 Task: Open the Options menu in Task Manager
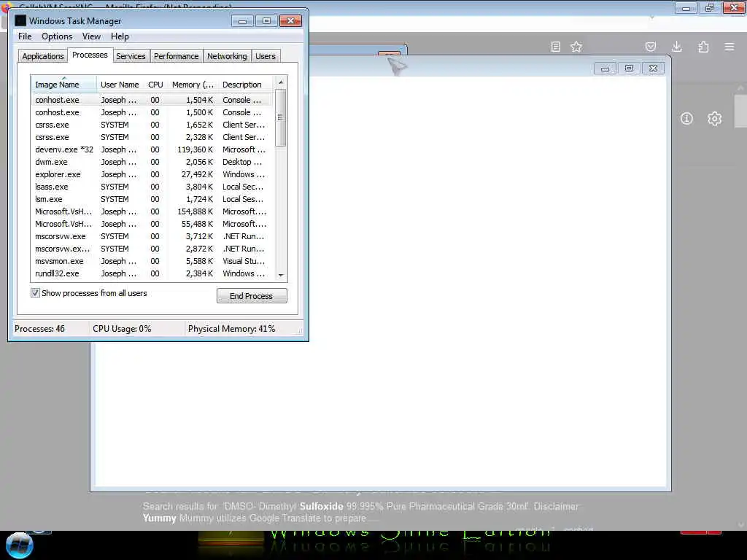57,36
